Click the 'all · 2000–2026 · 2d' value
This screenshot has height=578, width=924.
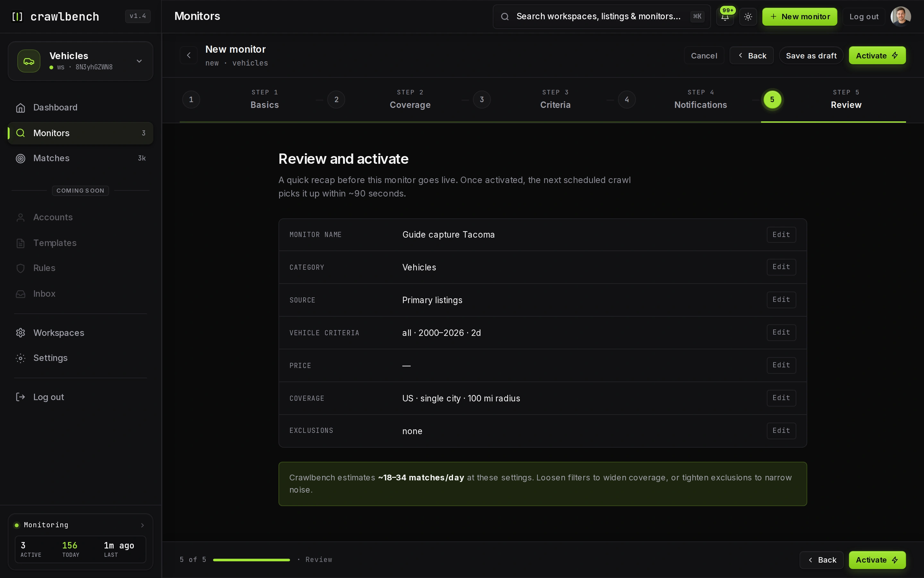441,333
